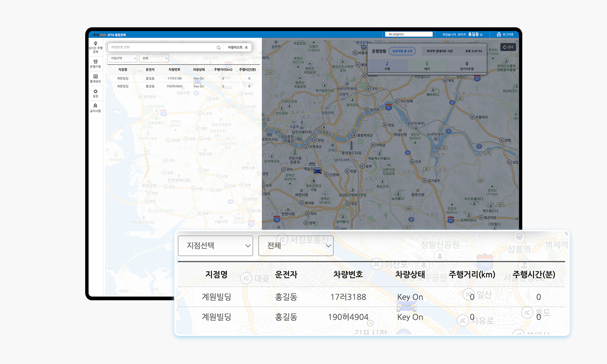
Task: Select the 장기미주행 status tab
Action: coord(466,66)
